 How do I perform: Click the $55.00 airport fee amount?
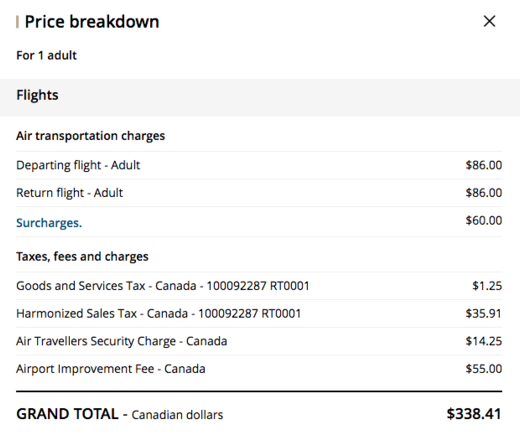[x=484, y=369]
